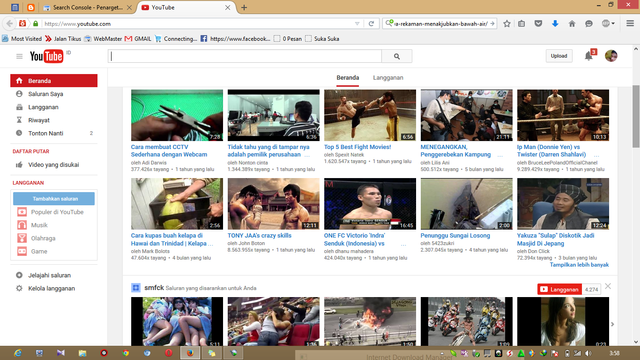
Task: Open the Firefox downloads arrow
Action: [x=555, y=24]
